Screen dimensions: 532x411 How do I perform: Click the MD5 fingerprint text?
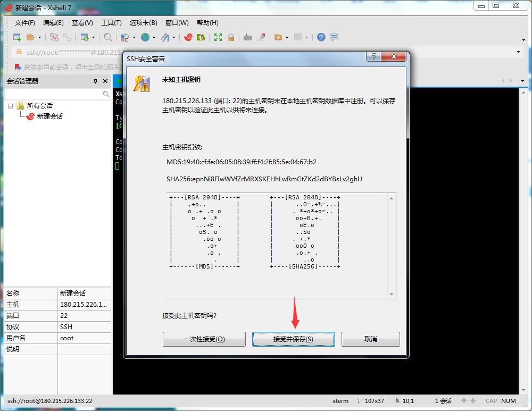pyautogui.click(x=241, y=162)
